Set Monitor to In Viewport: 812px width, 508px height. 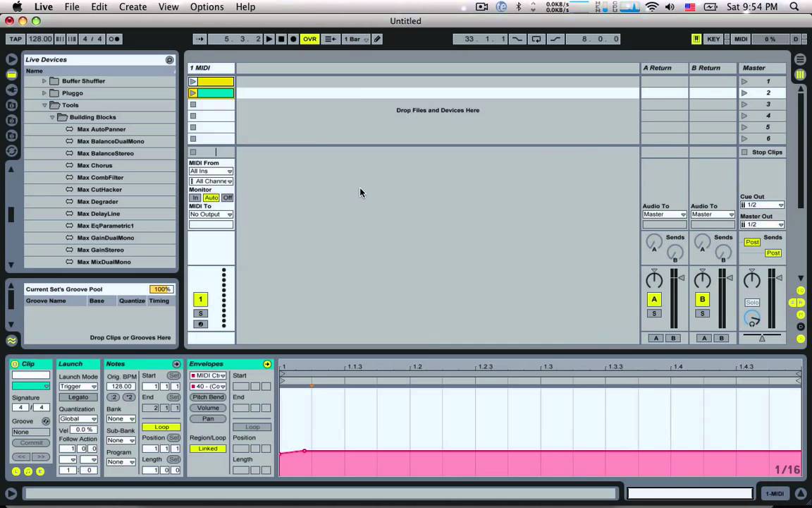coord(195,198)
